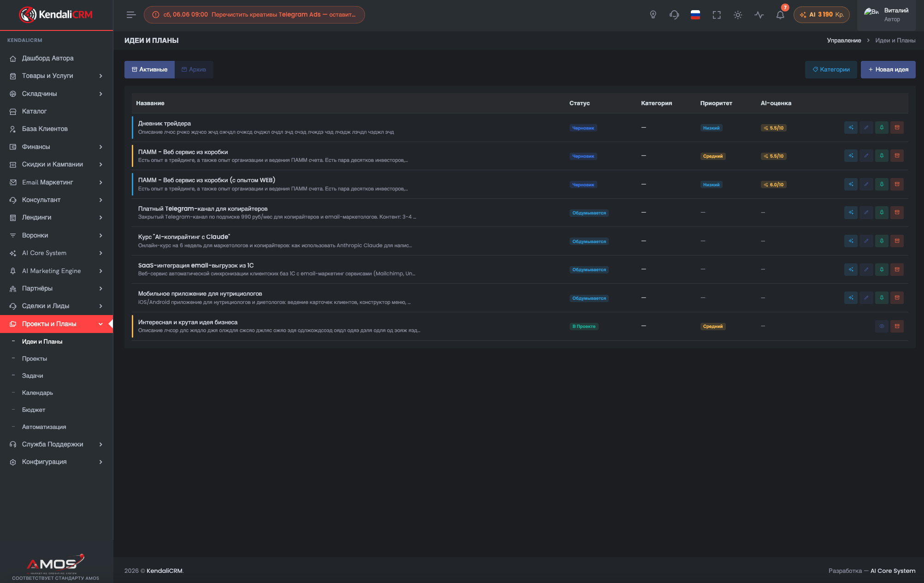Switch to the Активные tab
The width and height of the screenshot is (924, 583).
[x=149, y=70]
